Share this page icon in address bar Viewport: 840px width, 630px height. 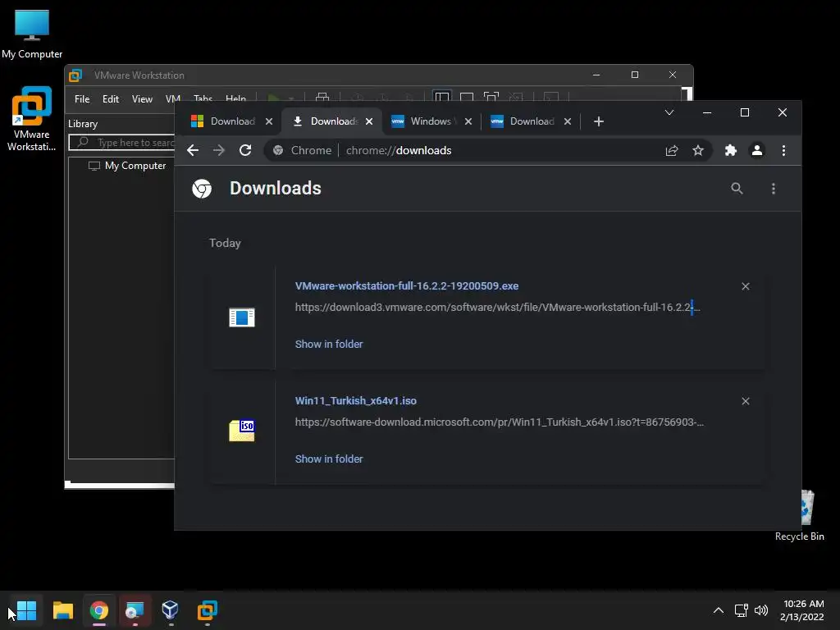pyautogui.click(x=672, y=151)
